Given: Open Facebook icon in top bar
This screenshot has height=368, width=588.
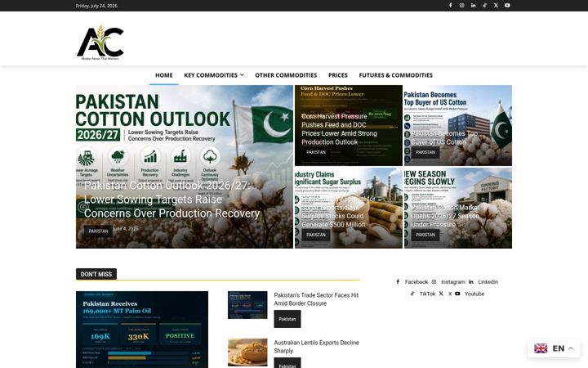Looking at the screenshot, I should point(450,6).
